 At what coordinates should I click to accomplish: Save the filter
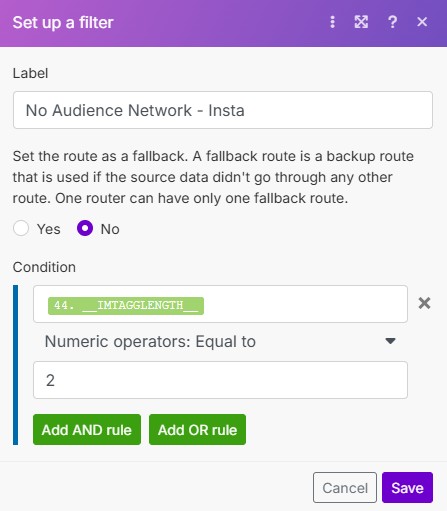[407, 488]
